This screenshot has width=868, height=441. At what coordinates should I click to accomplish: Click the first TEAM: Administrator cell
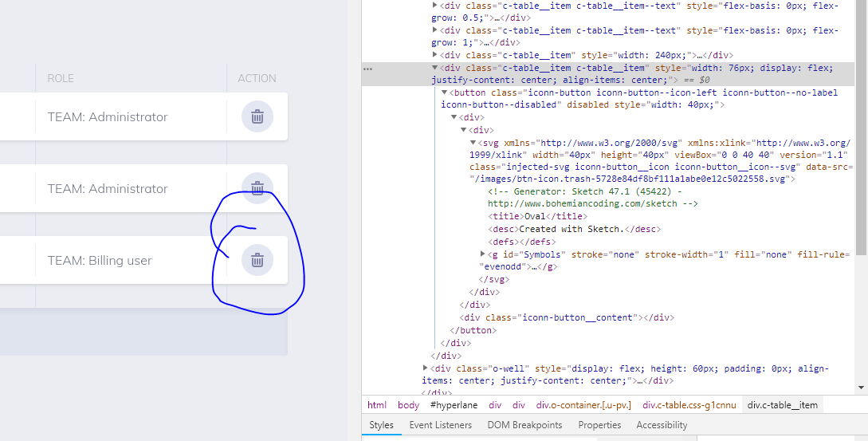click(x=108, y=116)
